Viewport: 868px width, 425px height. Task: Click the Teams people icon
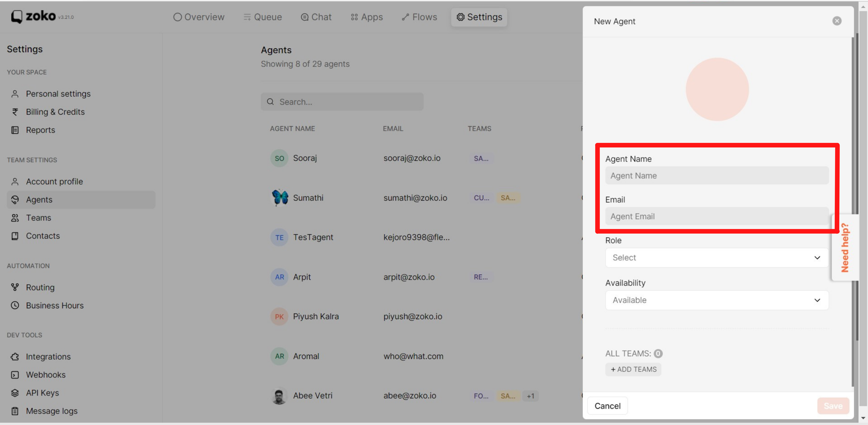(15, 218)
